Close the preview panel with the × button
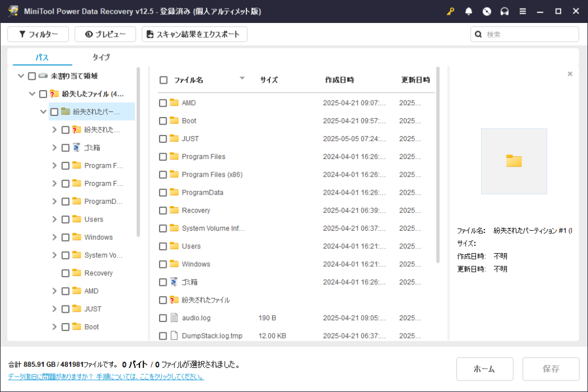Viewport: 588px width, 392px height. click(570, 74)
